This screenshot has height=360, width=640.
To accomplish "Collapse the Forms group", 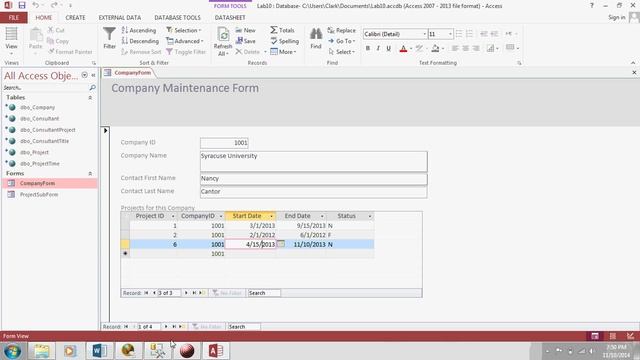I will pyautogui.click(x=90, y=173).
